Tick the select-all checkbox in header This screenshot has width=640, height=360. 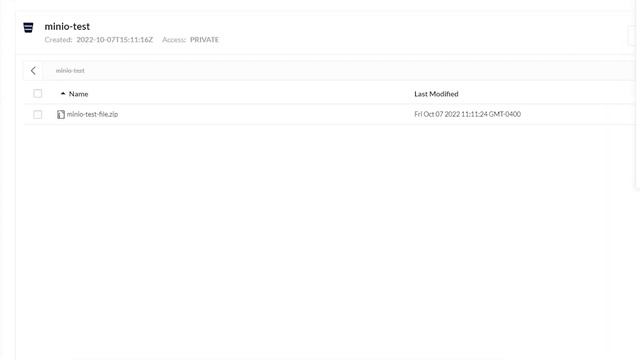coord(38,94)
